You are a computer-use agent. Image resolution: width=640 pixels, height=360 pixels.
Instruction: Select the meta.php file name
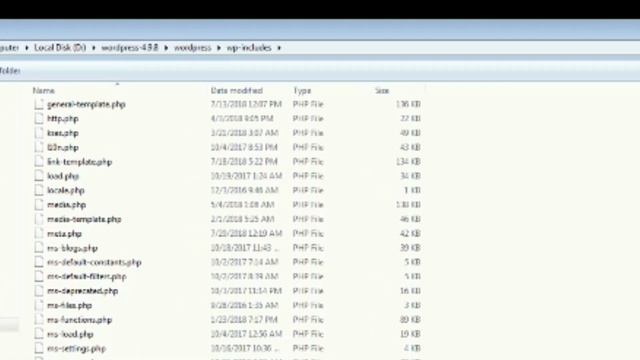[x=64, y=234]
